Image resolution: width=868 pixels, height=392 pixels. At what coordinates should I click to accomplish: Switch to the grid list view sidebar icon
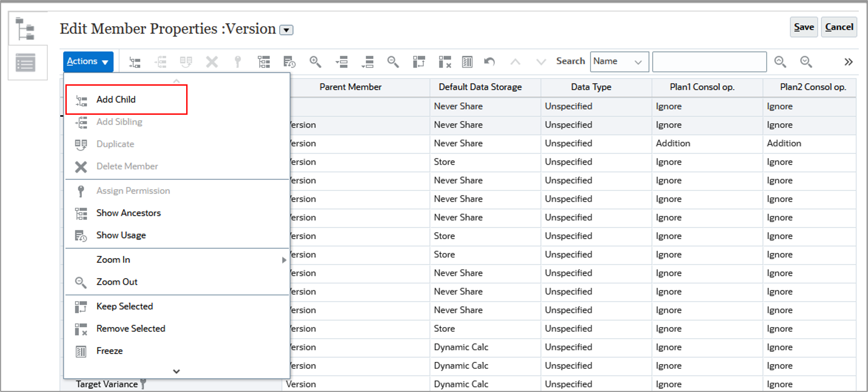25,63
